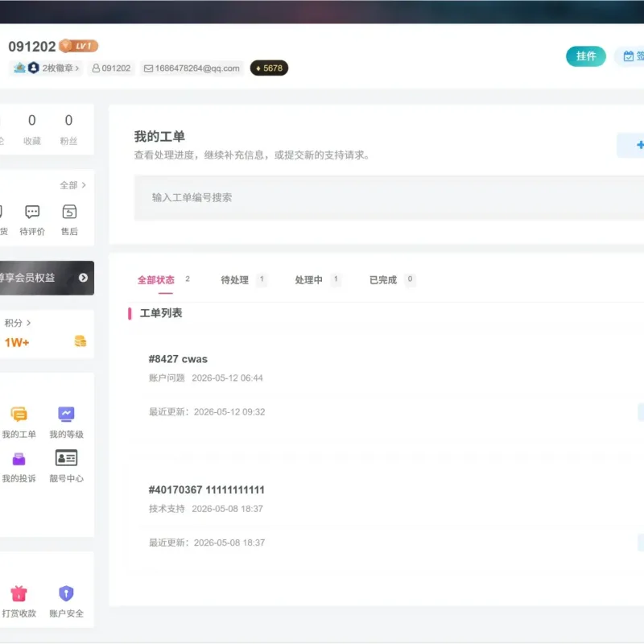
Task: Open the 收藏 count
Action: (x=32, y=130)
